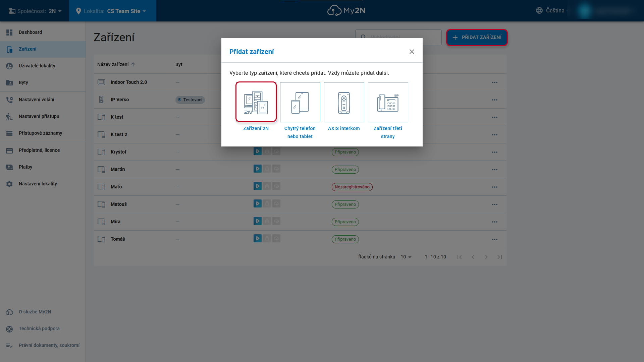Screen dimensions: 644x362
Task: Open the three-dot menu for Tomáš
Action: (495, 239)
